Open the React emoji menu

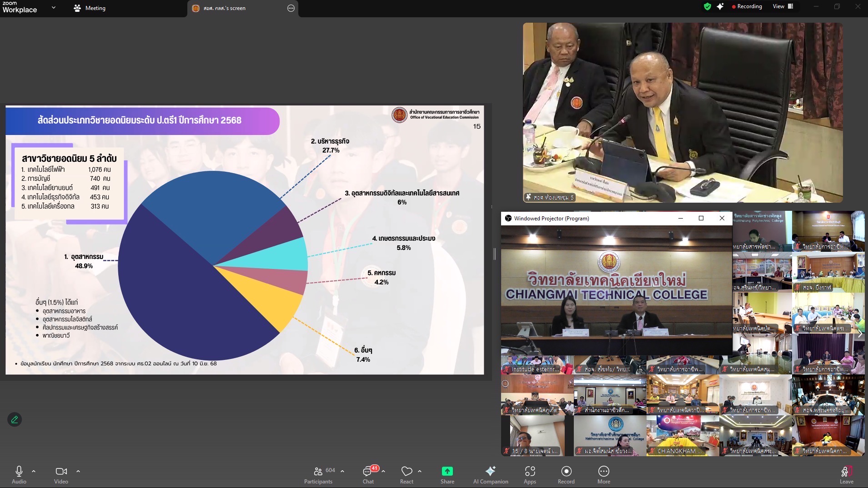[406, 474]
